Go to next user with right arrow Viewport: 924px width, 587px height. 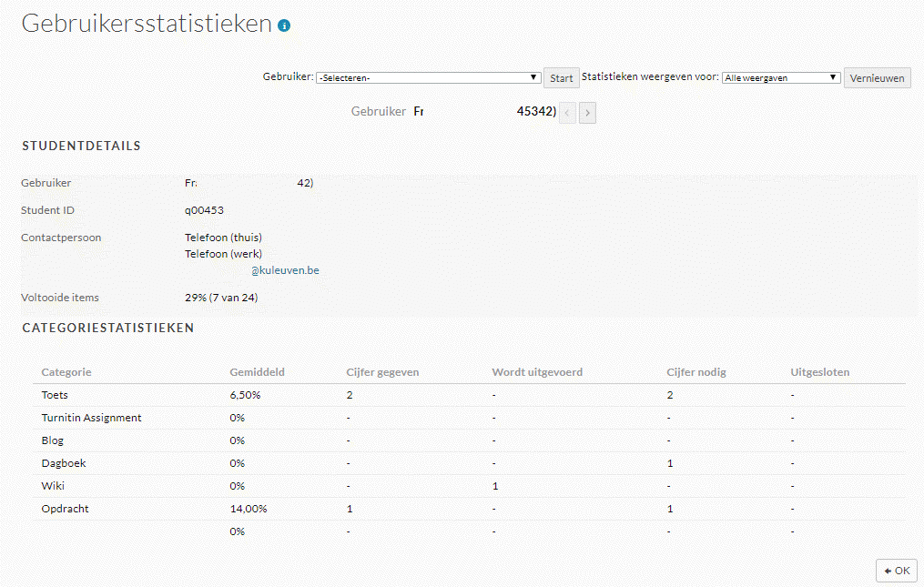tap(587, 113)
